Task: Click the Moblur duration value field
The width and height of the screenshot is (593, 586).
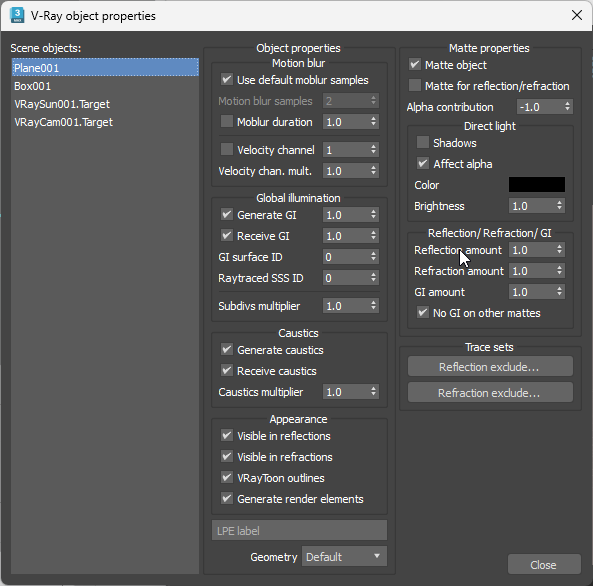Action: (x=346, y=122)
